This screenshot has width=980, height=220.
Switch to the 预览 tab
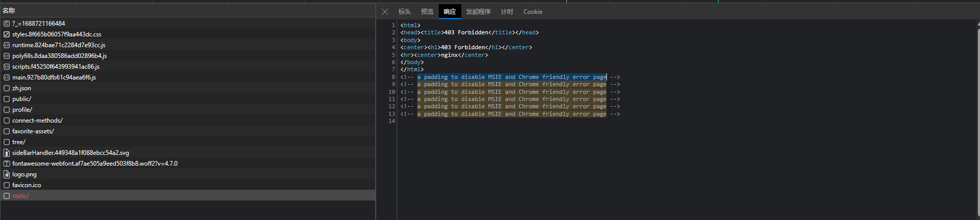click(x=427, y=12)
